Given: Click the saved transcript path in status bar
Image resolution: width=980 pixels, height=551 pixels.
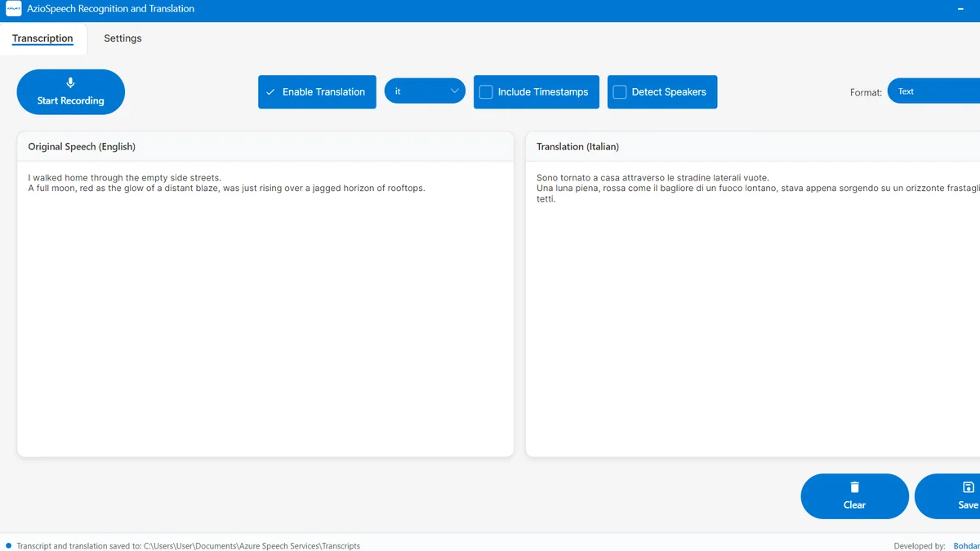Looking at the screenshot, I should [x=252, y=546].
